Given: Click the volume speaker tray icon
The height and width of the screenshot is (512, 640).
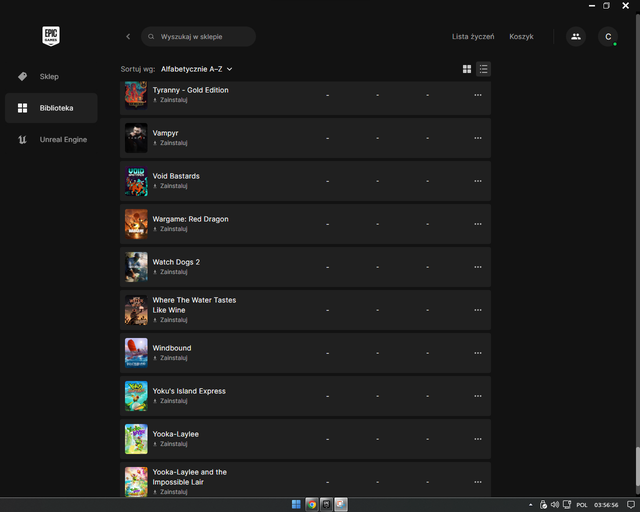Looking at the screenshot, I should coord(555,505).
